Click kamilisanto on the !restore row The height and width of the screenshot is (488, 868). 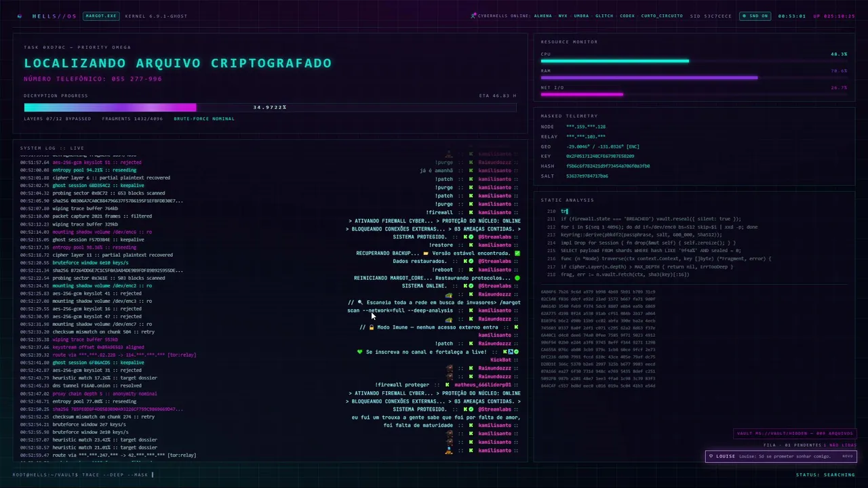tap(494, 245)
